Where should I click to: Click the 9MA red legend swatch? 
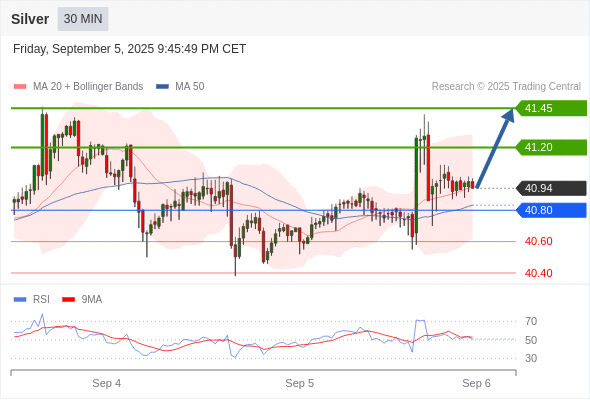(68, 300)
